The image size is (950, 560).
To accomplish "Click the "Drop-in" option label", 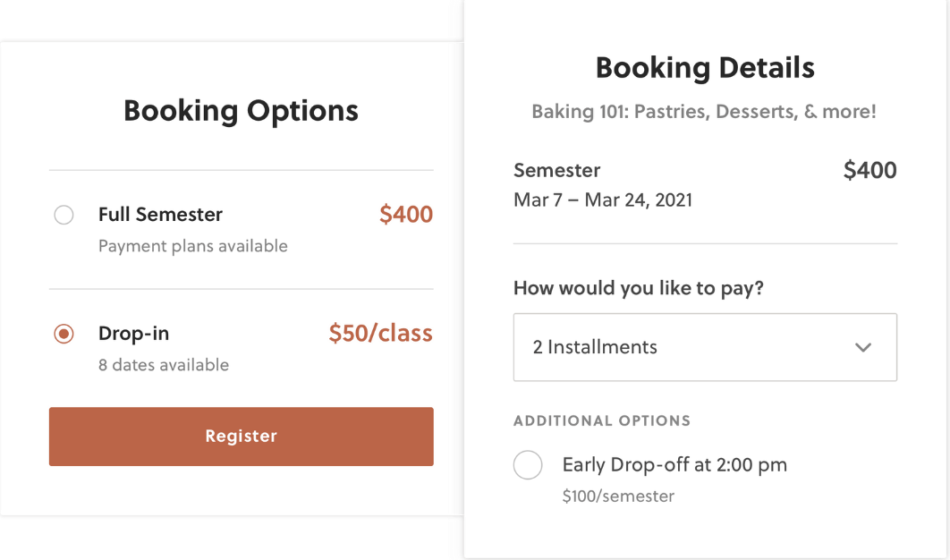I will [x=133, y=334].
